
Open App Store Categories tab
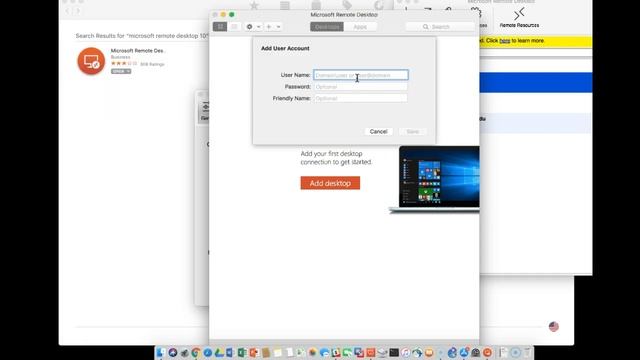tap(316, 5)
